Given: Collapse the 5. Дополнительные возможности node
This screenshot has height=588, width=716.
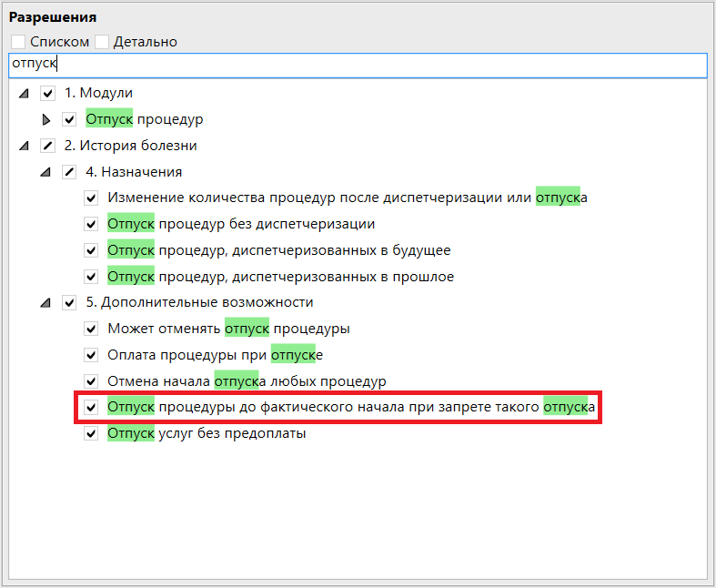Looking at the screenshot, I should [45, 302].
